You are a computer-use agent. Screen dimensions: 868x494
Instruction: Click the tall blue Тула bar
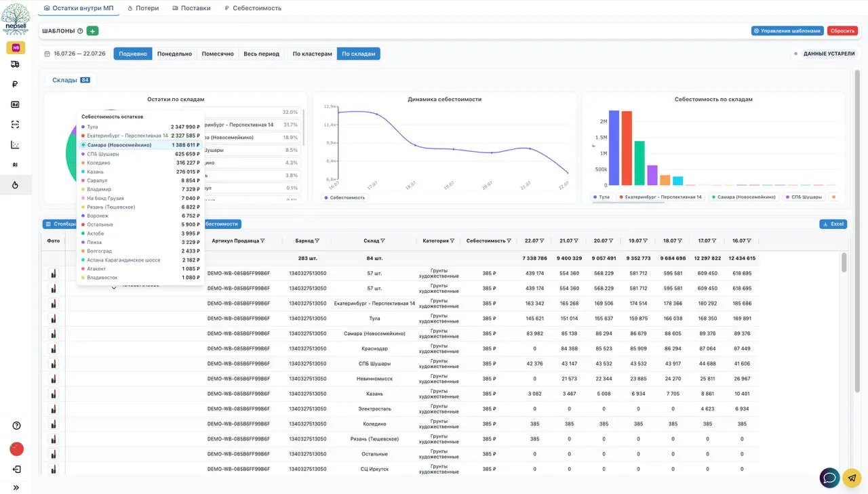point(614,148)
